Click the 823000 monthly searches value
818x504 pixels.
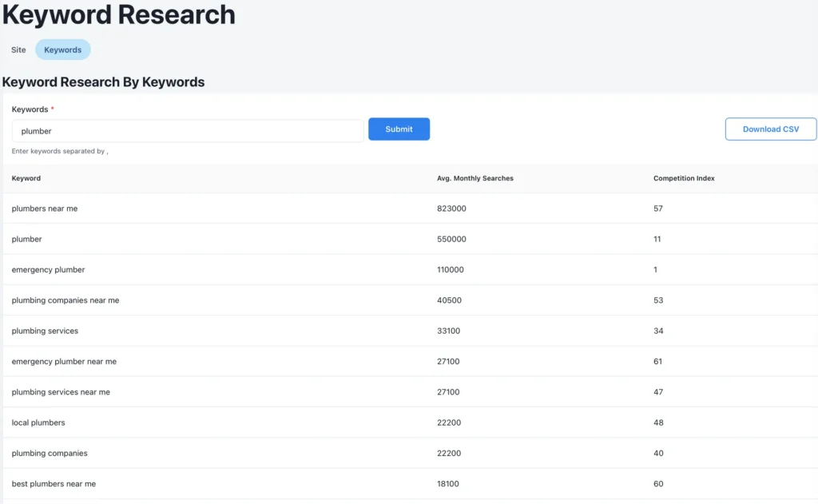(x=452, y=208)
